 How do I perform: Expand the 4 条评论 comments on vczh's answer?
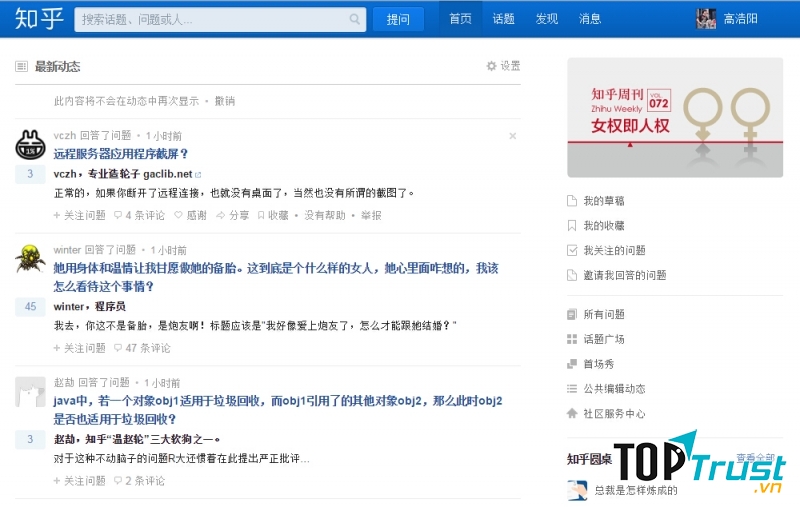(139, 215)
